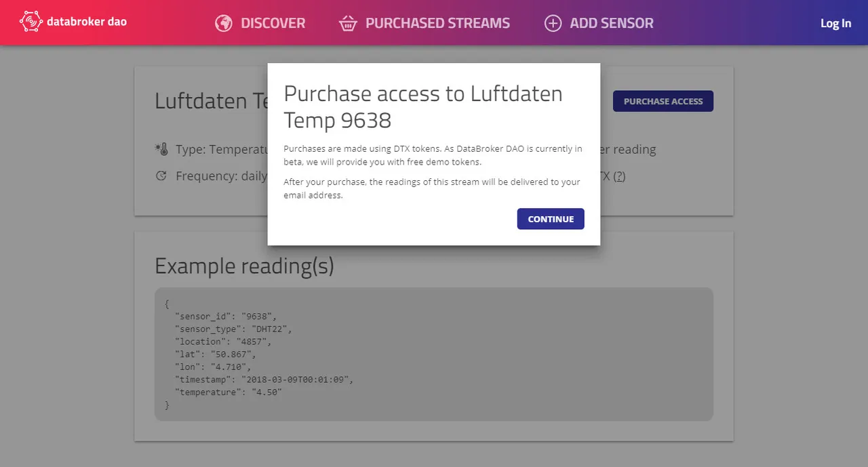Click the (?) help link after DTX
Image resolution: width=868 pixels, height=467 pixels.
pos(619,176)
